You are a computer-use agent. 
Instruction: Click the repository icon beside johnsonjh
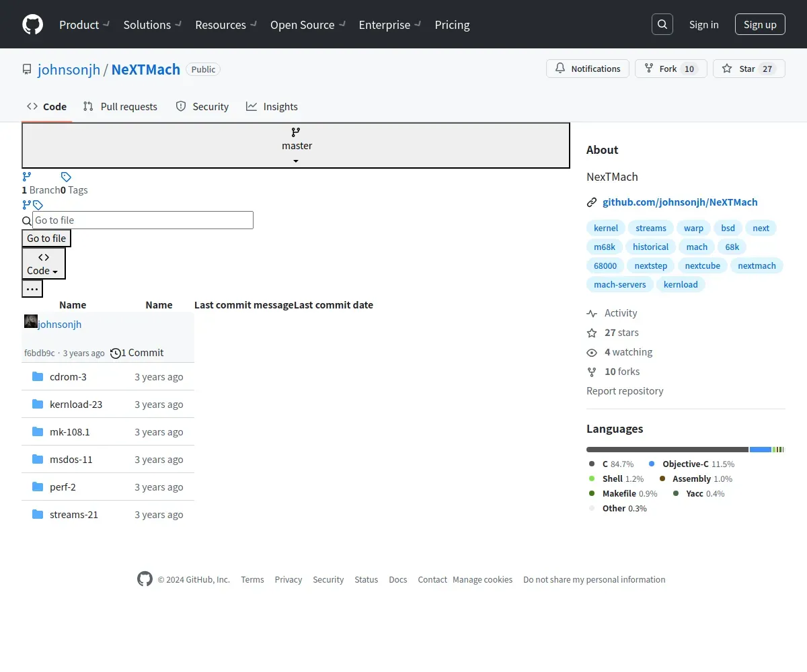(27, 69)
